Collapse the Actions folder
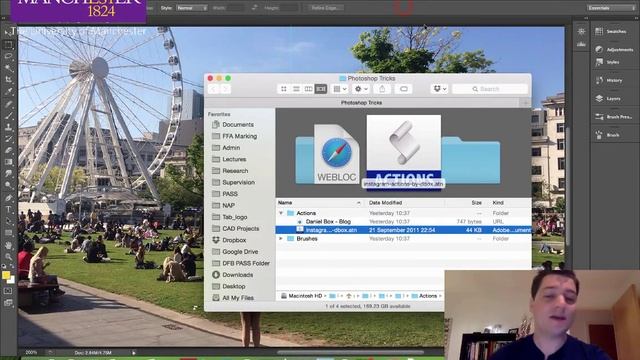This screenshot has width=640, height=360. [281, 213]
